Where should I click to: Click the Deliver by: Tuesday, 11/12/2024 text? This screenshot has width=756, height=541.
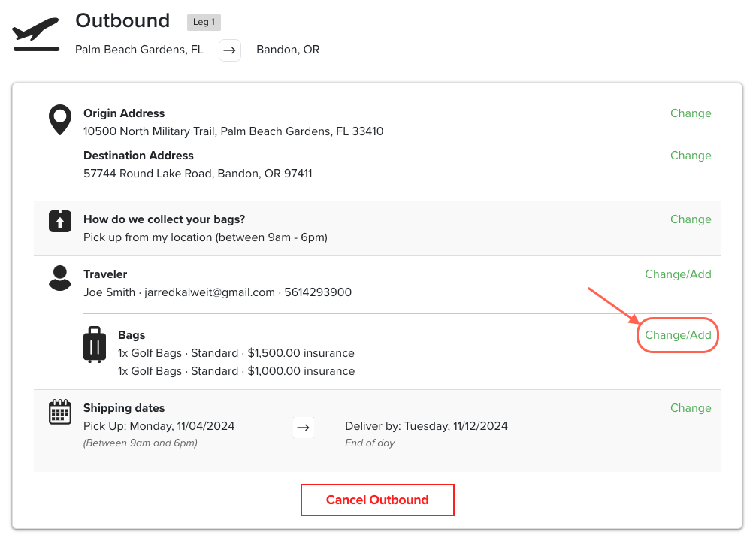point(426,426)
